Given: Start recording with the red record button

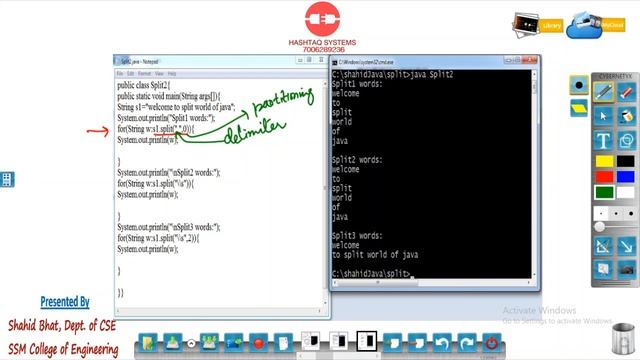Looking at the screenshot, I should tap(258, 343).
